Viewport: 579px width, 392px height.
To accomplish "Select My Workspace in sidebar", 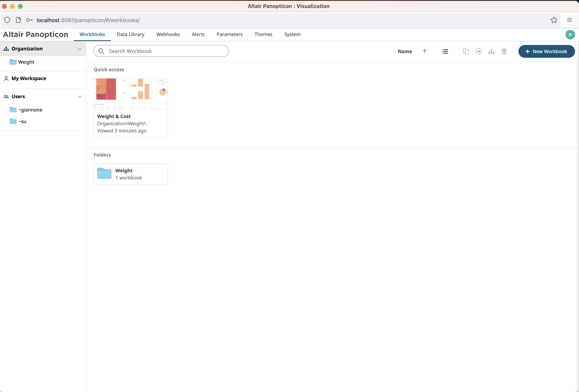I will (x=29, y=78).
